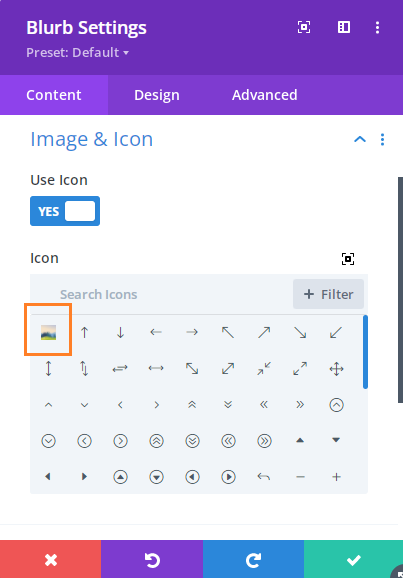This screenshot has height=578, width=403.
Task: Expand the settings modal to fullscreen
Action: pos(304,27)
